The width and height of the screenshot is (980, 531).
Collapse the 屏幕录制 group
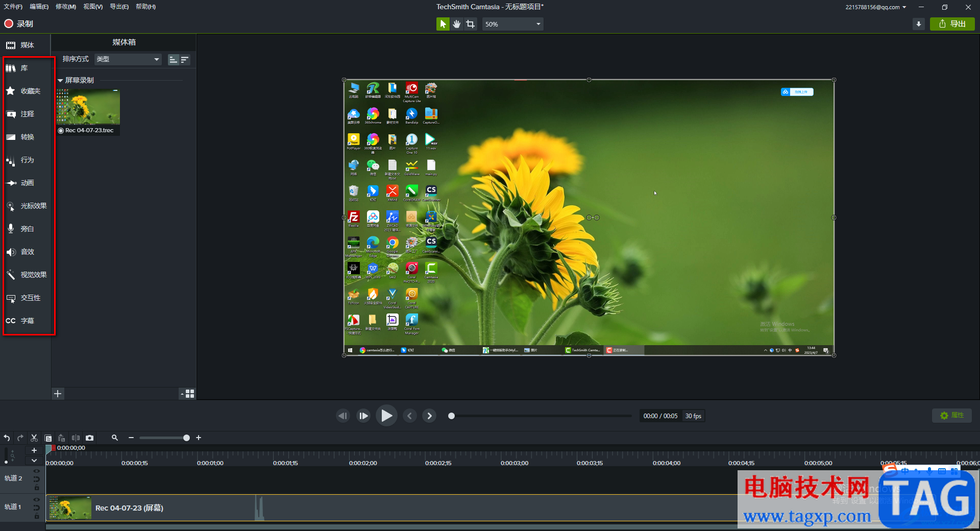pyautogui.click(x=60, y=81)
